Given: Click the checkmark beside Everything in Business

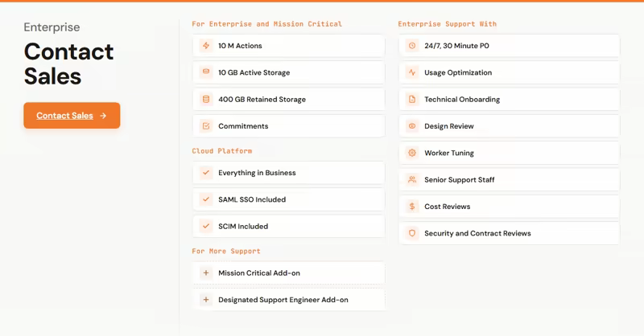Looking at the screenshot, I should 206,173.
